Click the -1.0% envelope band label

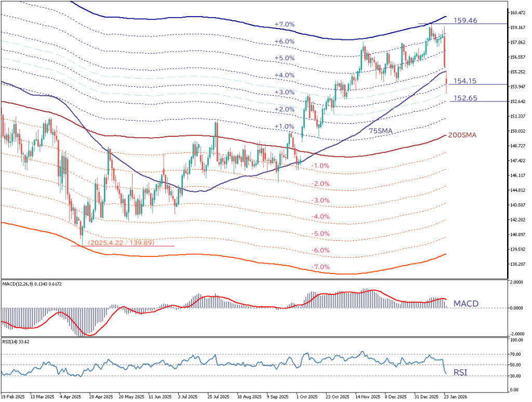point(321,166)
